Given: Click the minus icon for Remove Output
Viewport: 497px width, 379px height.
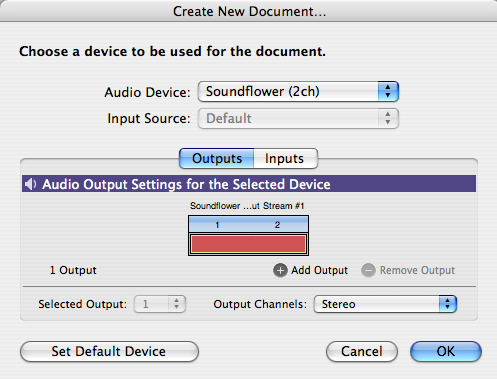Looking at the screenshot, I should pos(368,270).
